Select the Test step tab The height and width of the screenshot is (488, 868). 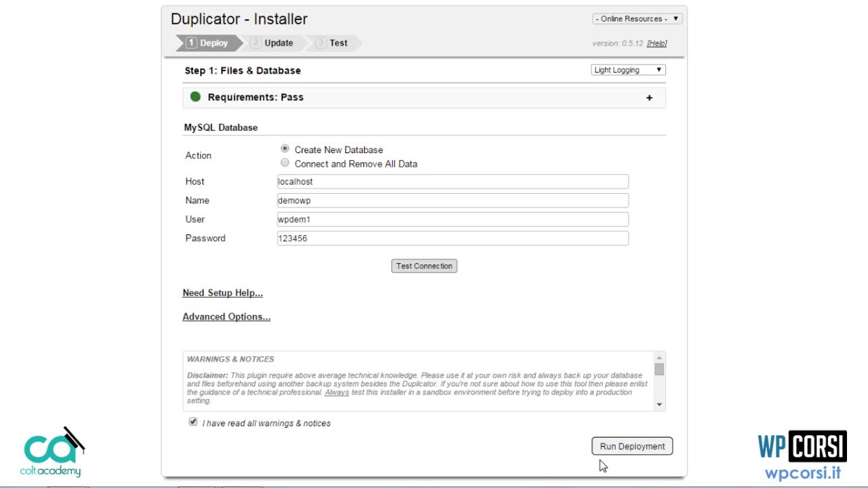[x=333, y=43]
